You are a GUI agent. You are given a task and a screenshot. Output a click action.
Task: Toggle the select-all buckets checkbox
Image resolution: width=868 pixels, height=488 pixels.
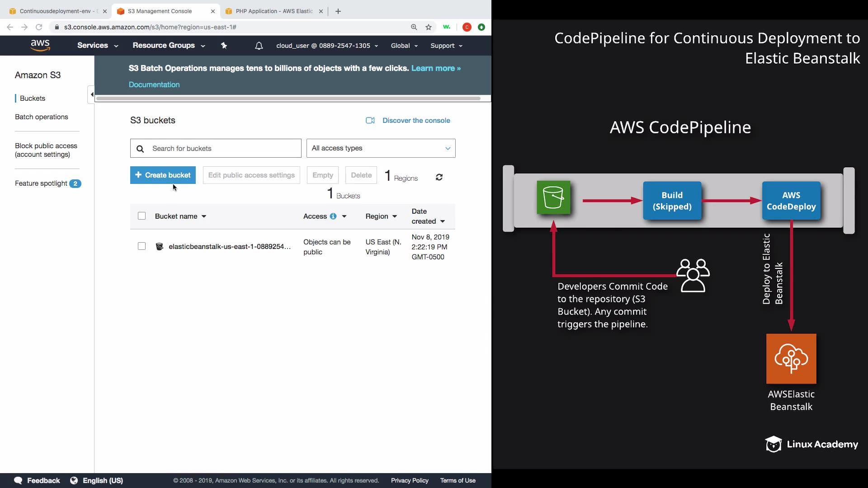pos(142,216)
